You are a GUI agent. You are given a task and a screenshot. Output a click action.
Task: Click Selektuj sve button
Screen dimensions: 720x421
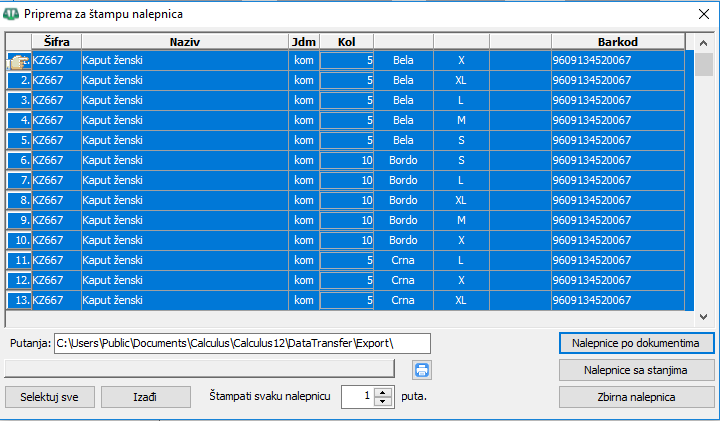pos(50,397)
